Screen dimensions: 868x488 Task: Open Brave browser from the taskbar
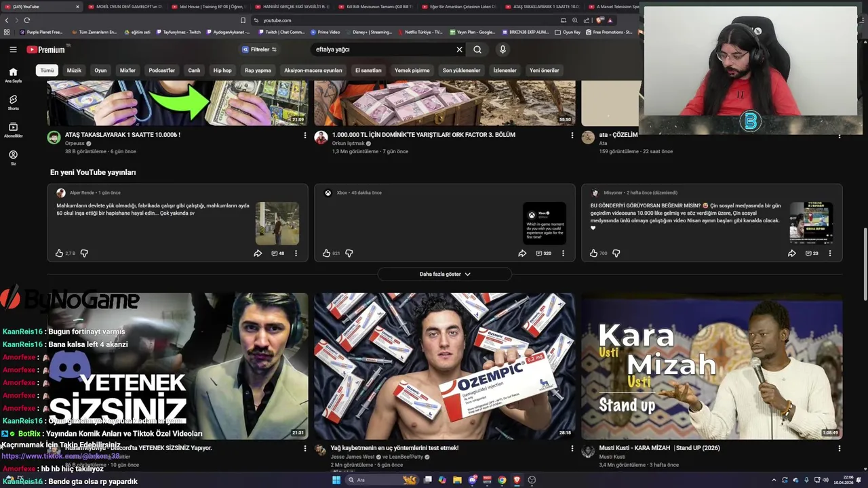[x=517, y=480]
